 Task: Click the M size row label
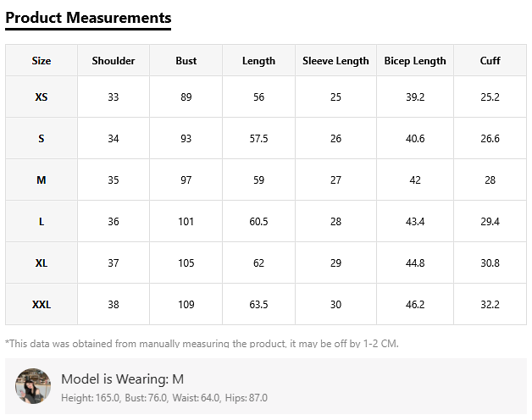point(42,180)
